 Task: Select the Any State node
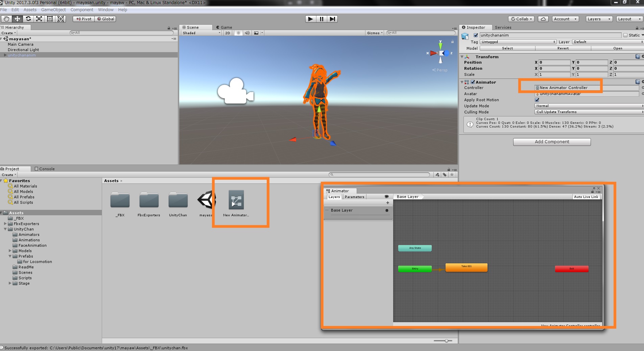coord(415,248)
